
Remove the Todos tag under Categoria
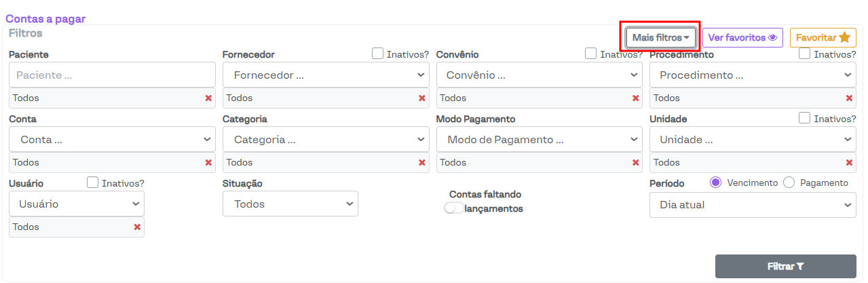point(422,163)
